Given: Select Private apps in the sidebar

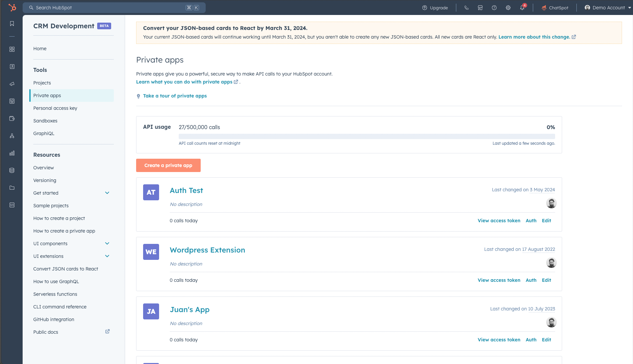Looking at the screenshot, I should tap(72, 95).
